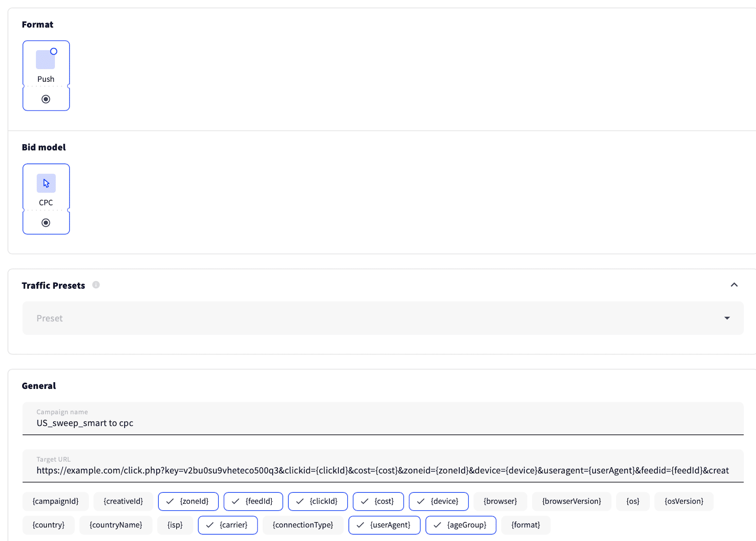
Task: Insert the {format} macro tag
Action: coord(525,525)
